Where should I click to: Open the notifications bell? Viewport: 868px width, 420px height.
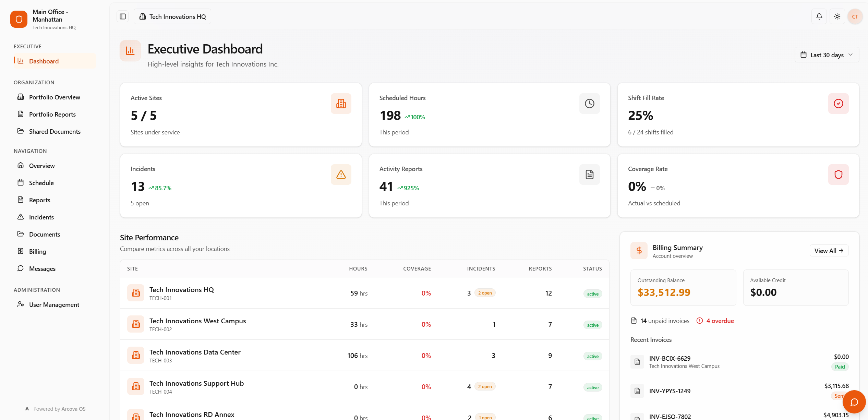[819, 16]
